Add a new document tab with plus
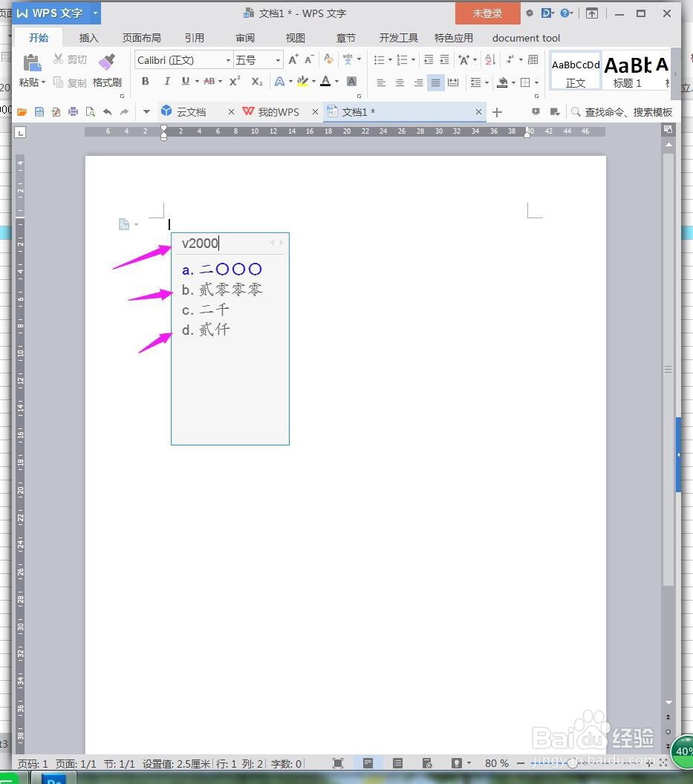This screenshot has width=693, height=784. click(x=497, y=113)
